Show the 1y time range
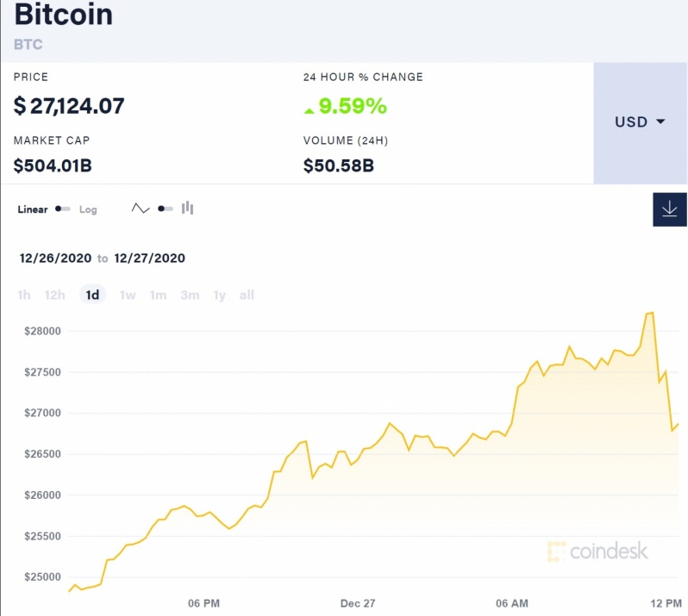The width and height of the screenshot is (688, 616). click(219, 295)
